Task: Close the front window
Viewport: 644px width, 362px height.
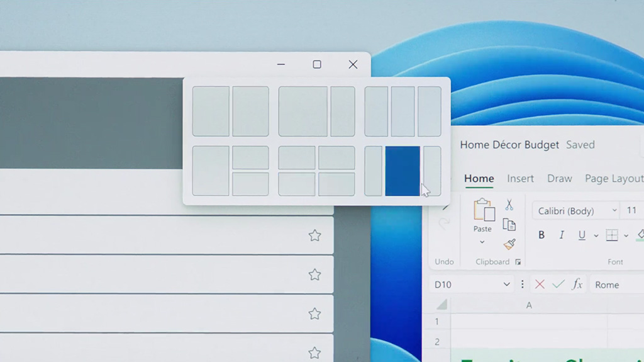Action: click(x=353, y=65)
